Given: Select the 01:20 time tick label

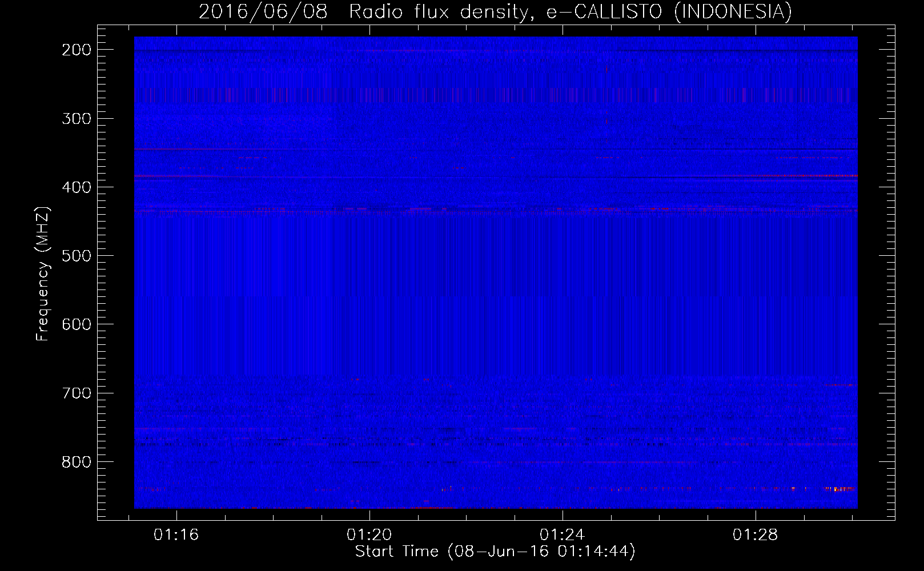Looking at the screenshot, I should [x=369, y=534].
